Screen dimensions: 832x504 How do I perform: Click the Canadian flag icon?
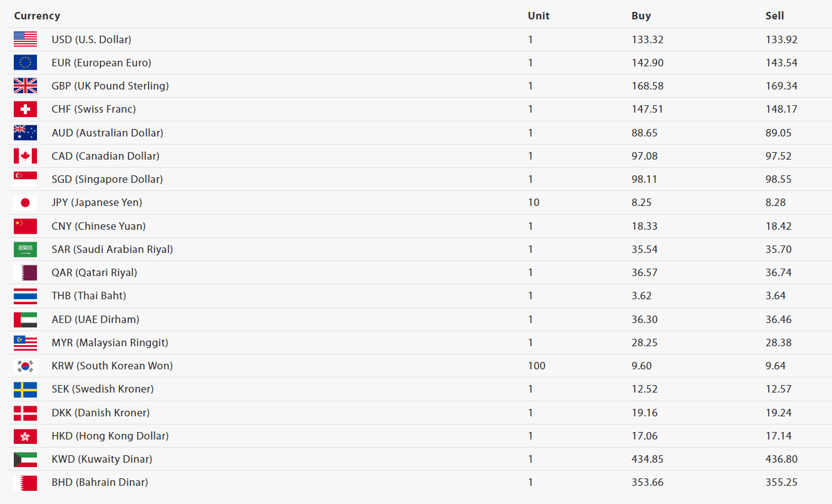point(25,156)
